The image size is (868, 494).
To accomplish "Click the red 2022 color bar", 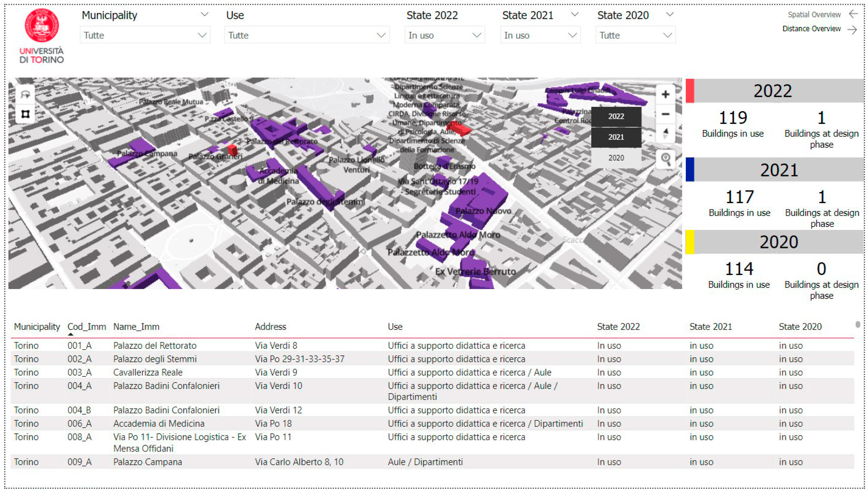I will tap(690, 91).
